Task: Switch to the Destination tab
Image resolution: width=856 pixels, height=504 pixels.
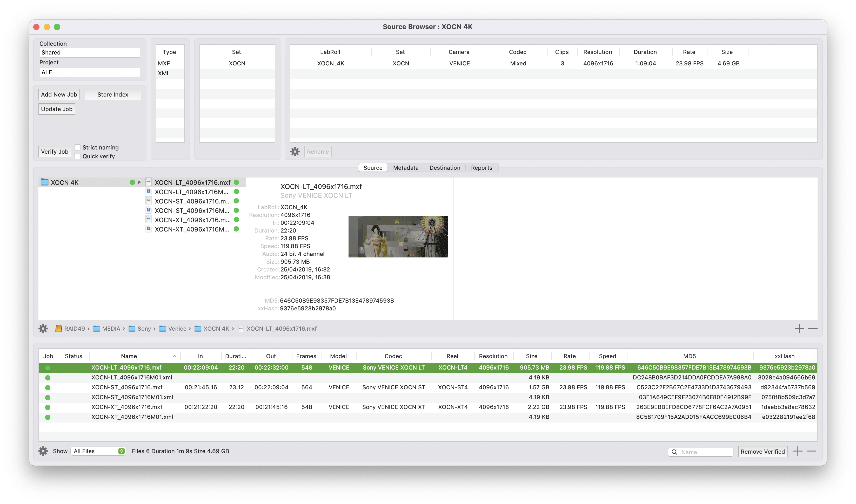Action: (x=444, y=167)
